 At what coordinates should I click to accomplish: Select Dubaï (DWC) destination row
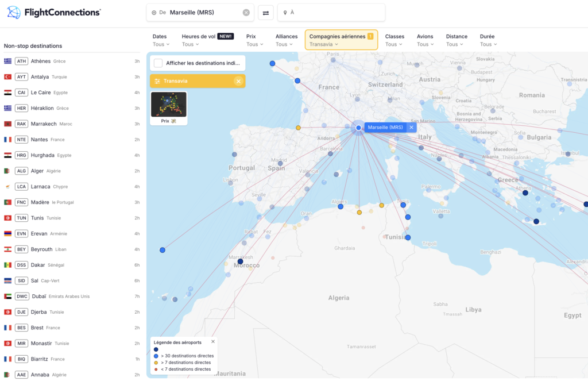(x=72, y=297)
